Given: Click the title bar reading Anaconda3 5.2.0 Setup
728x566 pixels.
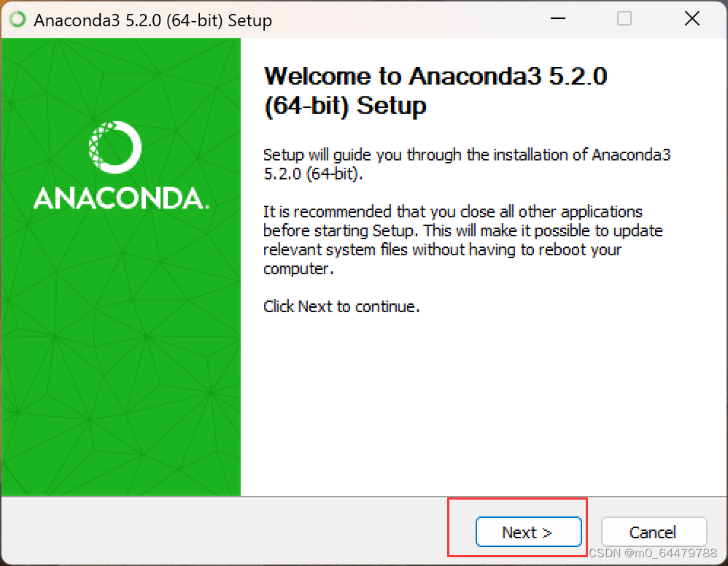Looking at the screenshot, I should 153,20.
